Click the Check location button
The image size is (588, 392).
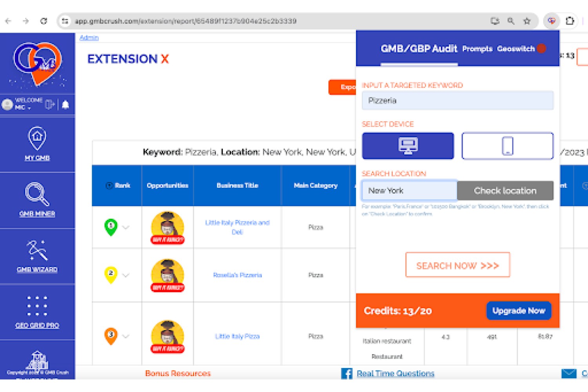click(x=505, y=191)
